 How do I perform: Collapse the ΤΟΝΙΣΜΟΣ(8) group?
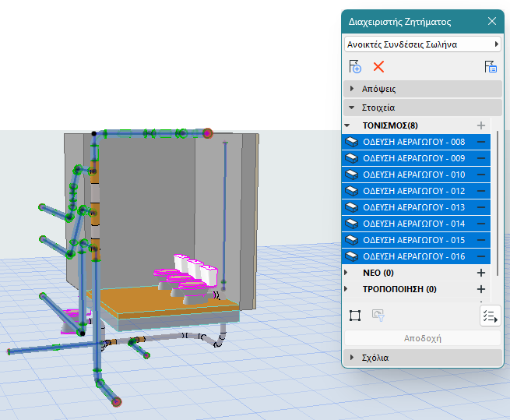347,125
